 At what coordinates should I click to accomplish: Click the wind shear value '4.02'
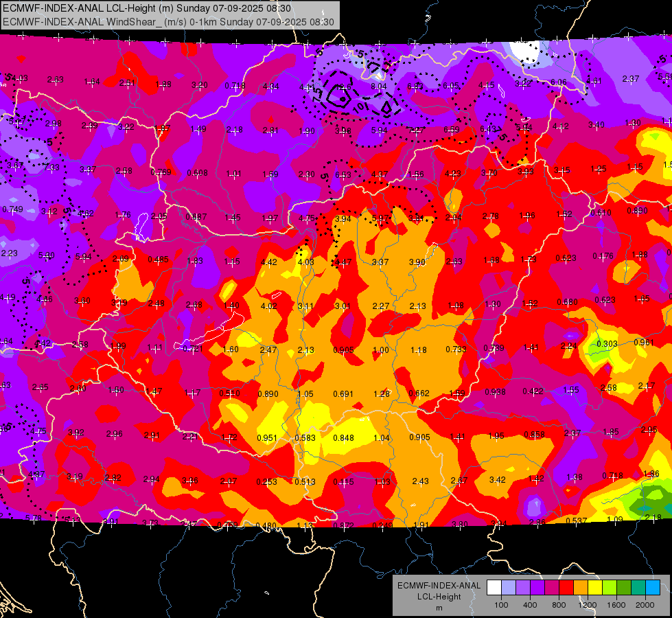268,306
